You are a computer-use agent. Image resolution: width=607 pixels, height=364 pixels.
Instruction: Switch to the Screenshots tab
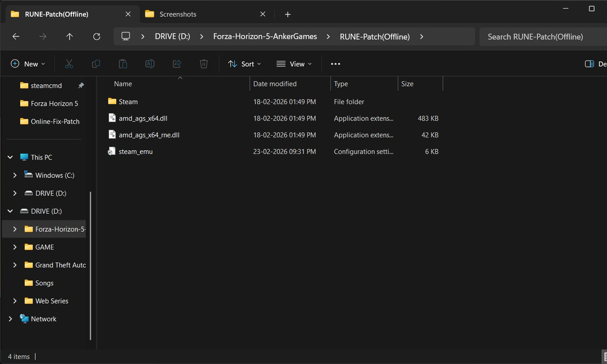point(206,14)
